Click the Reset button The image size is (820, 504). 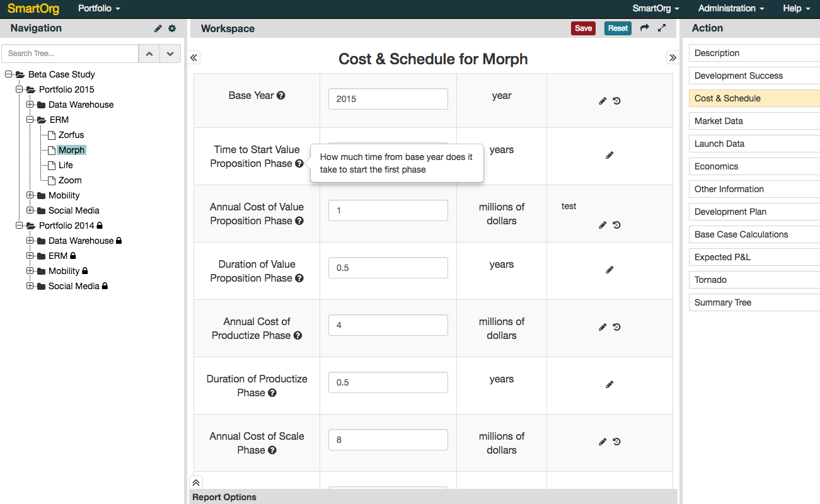618,28
